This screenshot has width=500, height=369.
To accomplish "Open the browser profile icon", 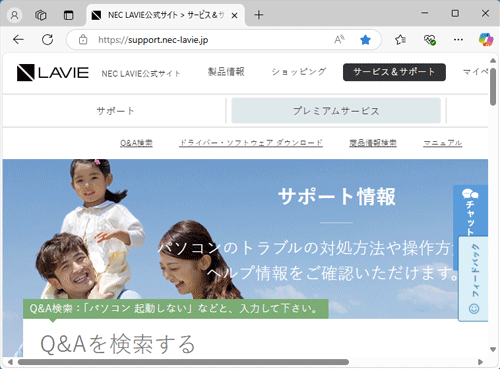I will [x=14, y=15].
